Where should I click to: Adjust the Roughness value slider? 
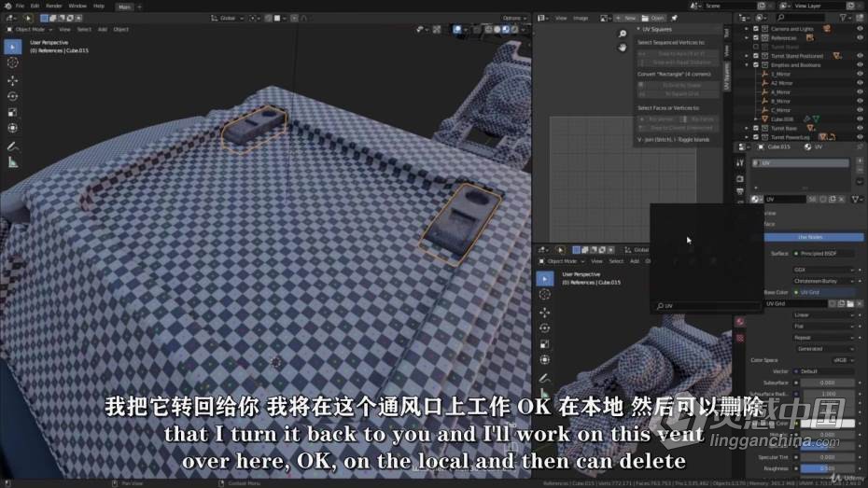(x=828, y=468)
